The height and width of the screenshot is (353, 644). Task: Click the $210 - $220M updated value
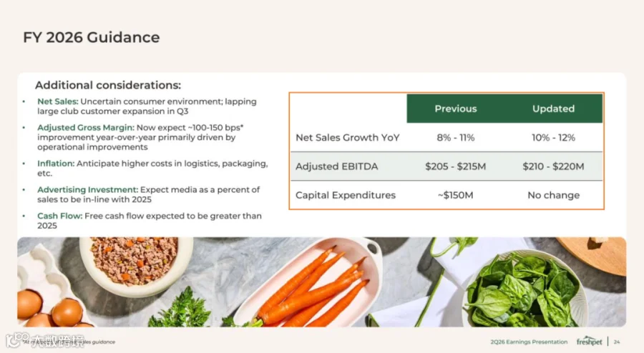(x=553, y=166)
